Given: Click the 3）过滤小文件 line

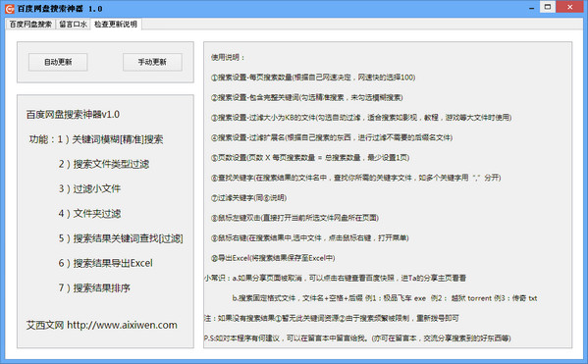Looking at the screenshot, I should point(89,188).
